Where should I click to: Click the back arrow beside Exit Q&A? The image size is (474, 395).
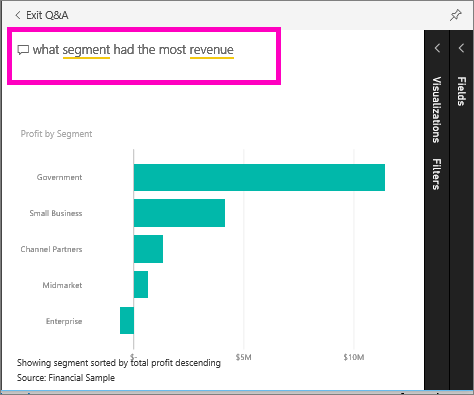click(18, 15)
